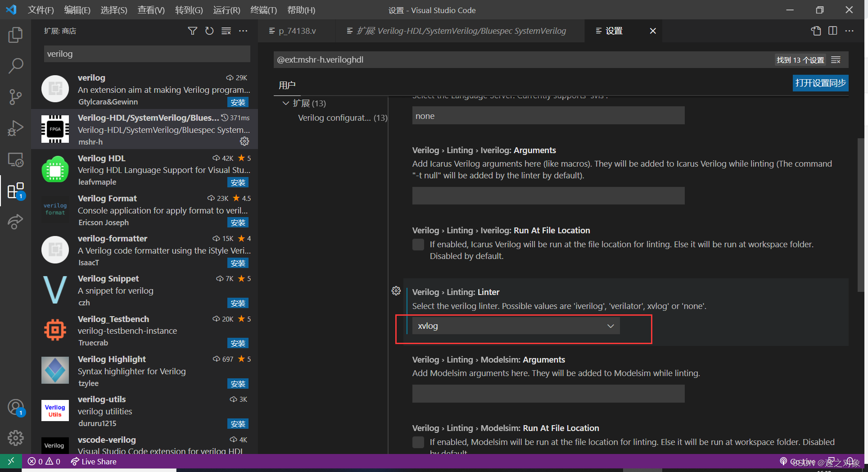Click Live Share in the status bar

coord(94,462)
